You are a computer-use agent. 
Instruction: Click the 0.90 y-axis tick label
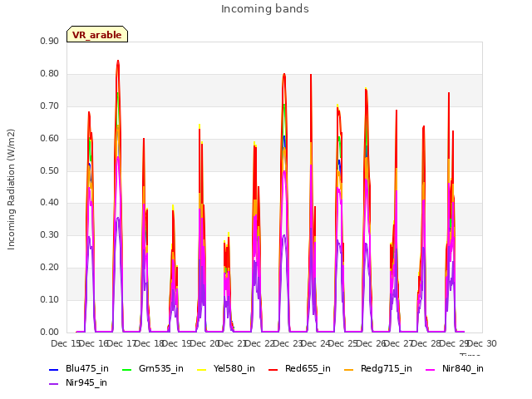point(50,41)
